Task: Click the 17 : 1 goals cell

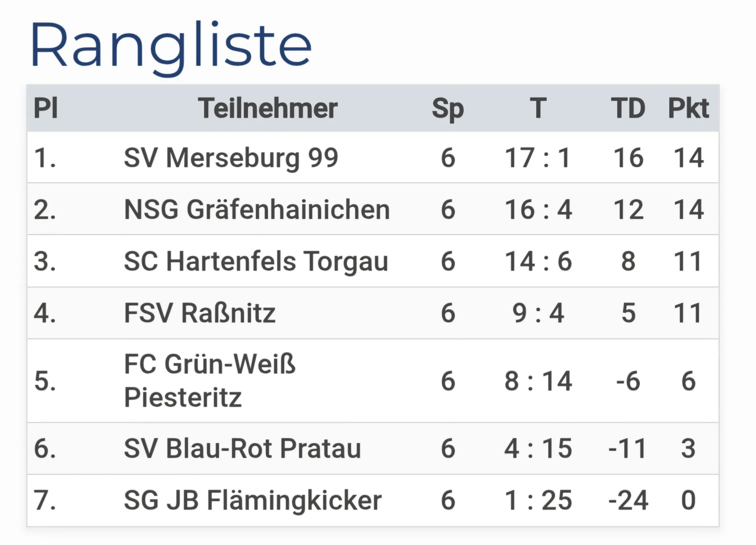Action: click(x=538, y=158)
